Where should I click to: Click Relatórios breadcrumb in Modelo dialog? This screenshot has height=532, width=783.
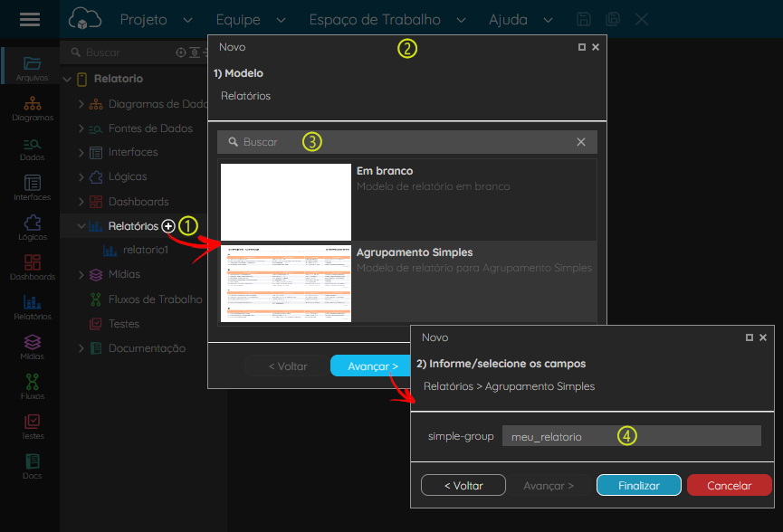(x=245, y=96)
